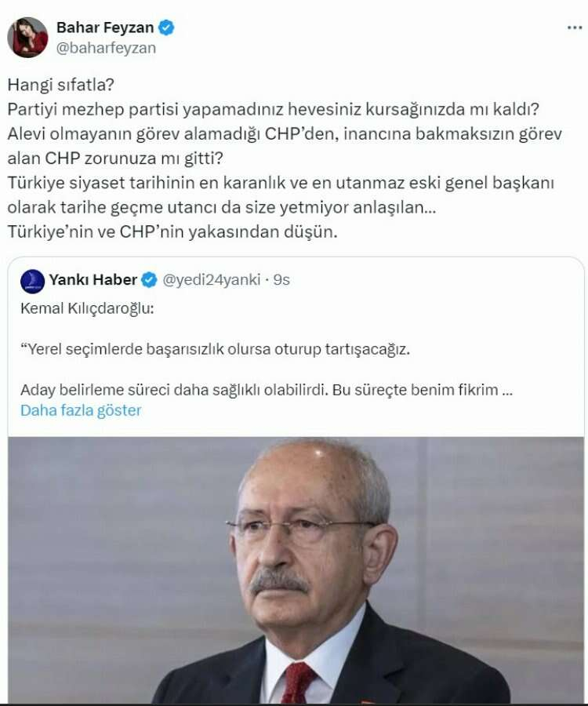Open the Bahar Feyzan display name link
The image size is (588, 706).
click(105, 27)
